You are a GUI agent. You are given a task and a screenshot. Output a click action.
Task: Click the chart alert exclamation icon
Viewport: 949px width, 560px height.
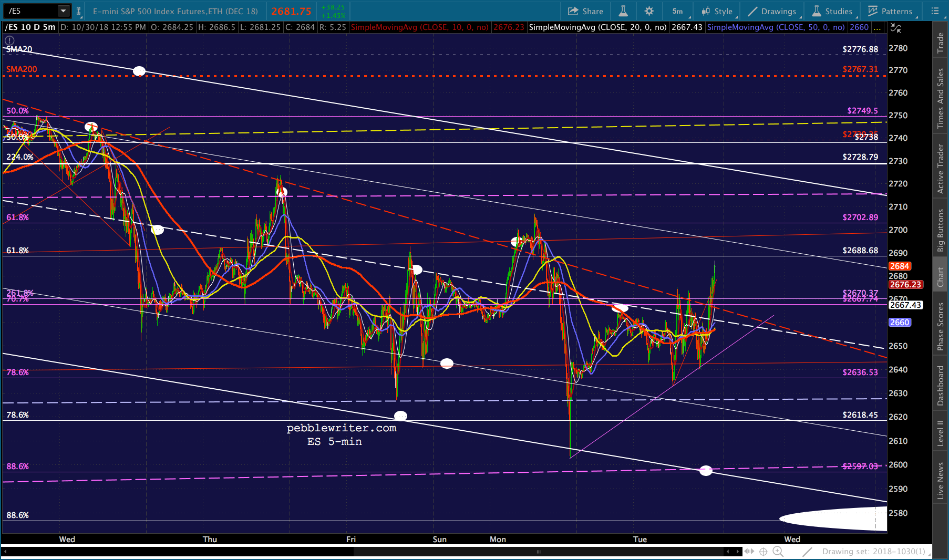[9, 40]
